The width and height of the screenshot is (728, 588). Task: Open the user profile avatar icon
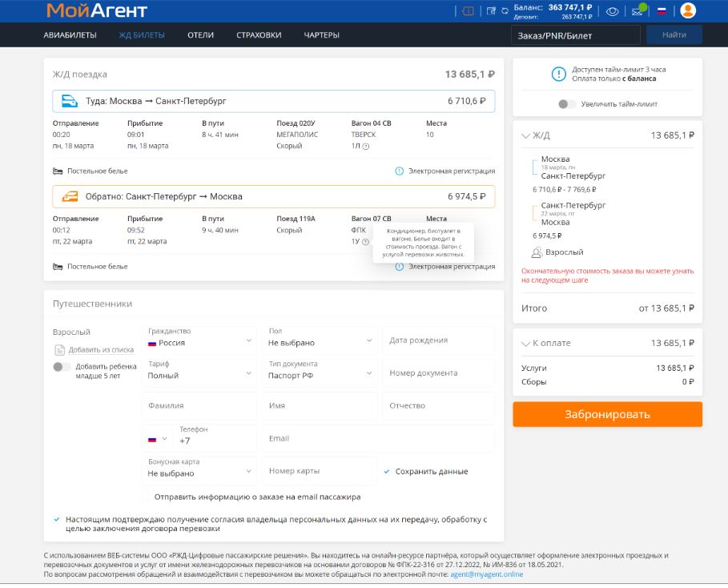click(688, 11)
